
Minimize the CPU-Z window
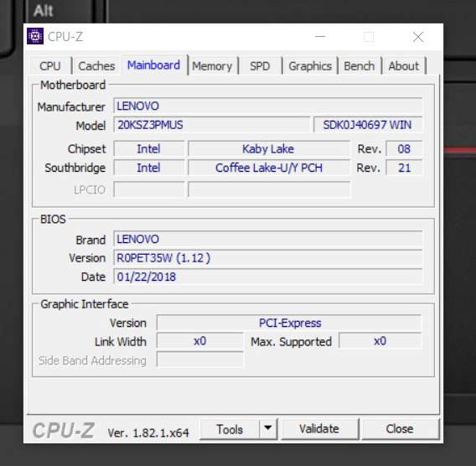click(x=320, y=37)
